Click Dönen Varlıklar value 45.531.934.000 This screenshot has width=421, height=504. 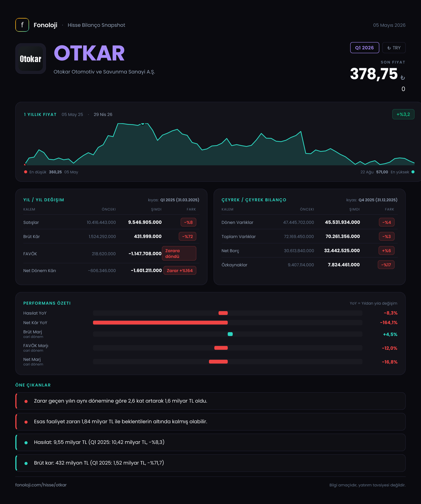click(x=342, y=222)
